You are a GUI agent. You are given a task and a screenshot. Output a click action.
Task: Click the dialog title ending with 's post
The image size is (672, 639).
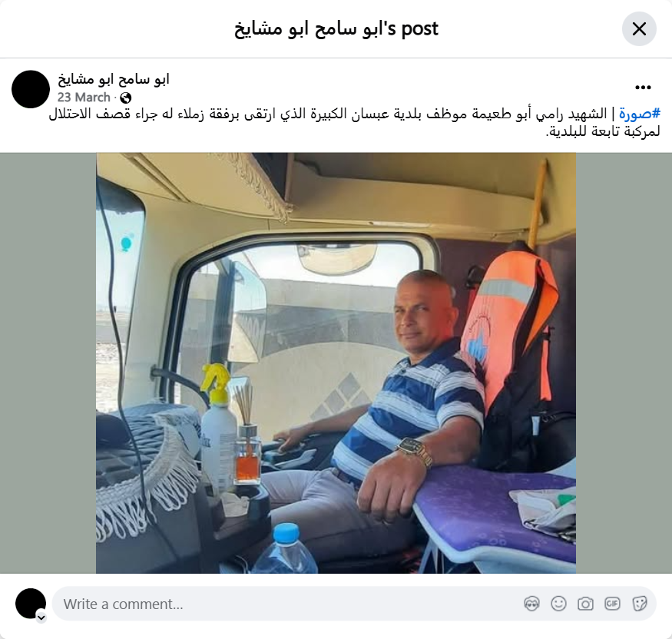[x=336, y=28]
